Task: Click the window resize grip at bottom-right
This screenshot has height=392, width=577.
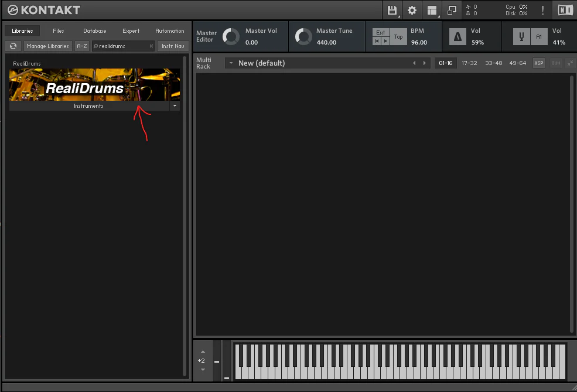Action: point(573,387)
